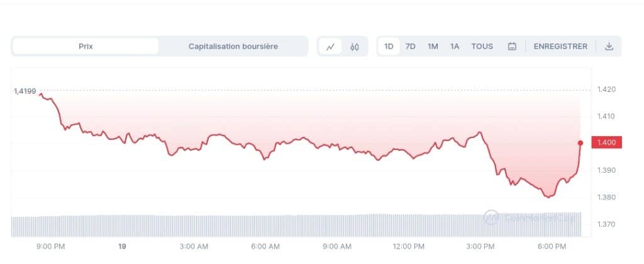Select Capitalisation boursière toggle option
Screen dimensions: 644x264
[x=233, y=47]
